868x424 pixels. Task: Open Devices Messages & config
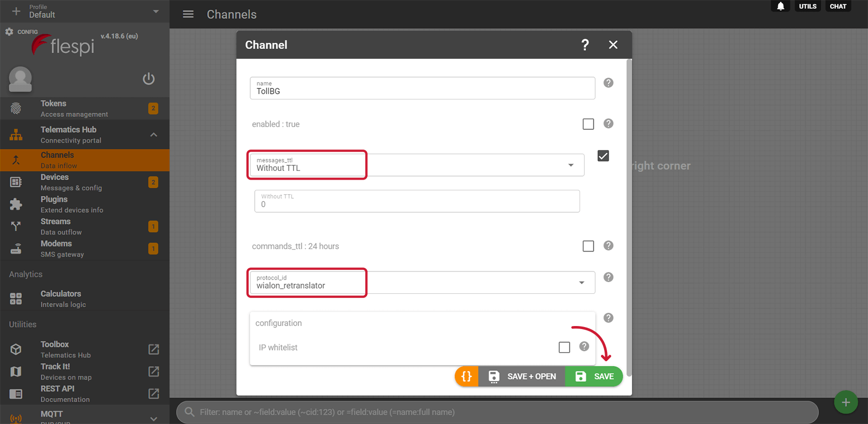click(x=84, y=182)
